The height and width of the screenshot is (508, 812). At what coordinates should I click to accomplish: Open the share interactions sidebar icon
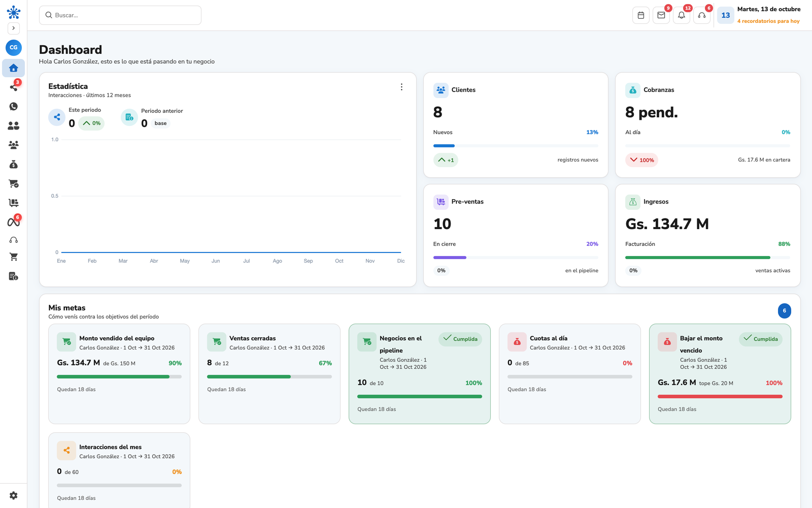14,87
